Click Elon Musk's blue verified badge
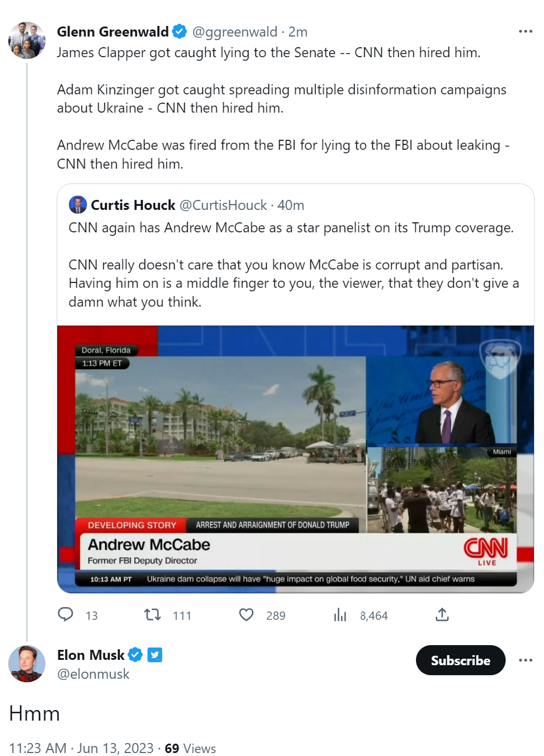This screenshot has width=544, height=756. tap(136, 655)
